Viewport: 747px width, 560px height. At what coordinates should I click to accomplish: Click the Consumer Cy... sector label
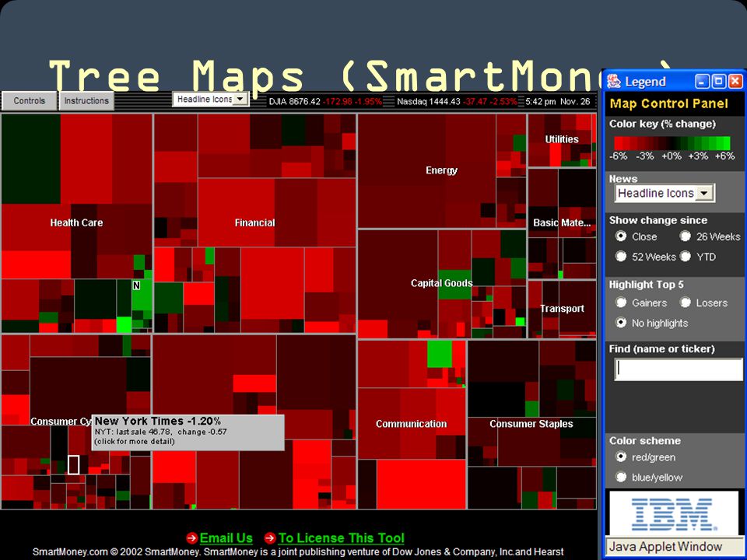point(61,422)
